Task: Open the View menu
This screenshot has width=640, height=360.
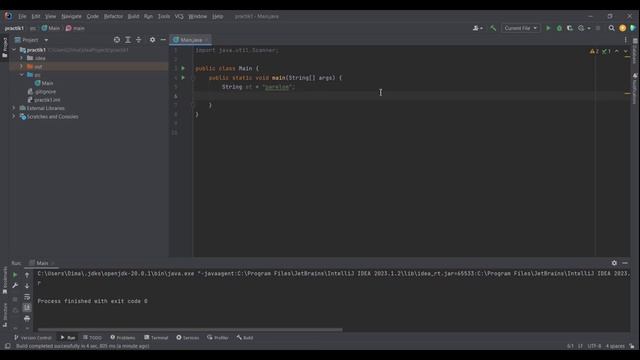Action: point(50,16)
